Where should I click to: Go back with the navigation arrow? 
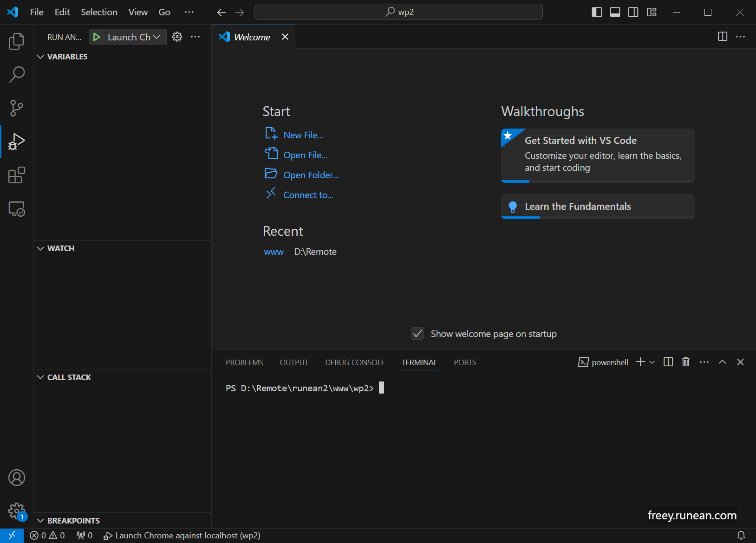(222, 13)
